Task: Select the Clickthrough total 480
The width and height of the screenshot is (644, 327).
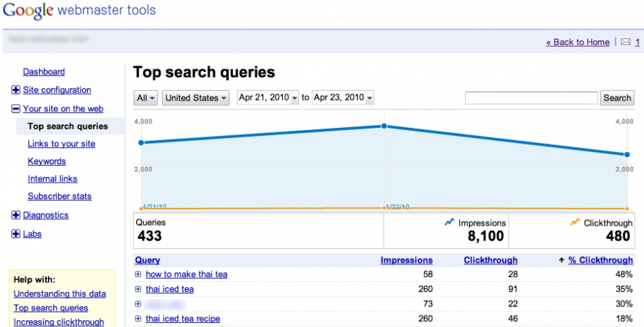Action: [618, 236]
